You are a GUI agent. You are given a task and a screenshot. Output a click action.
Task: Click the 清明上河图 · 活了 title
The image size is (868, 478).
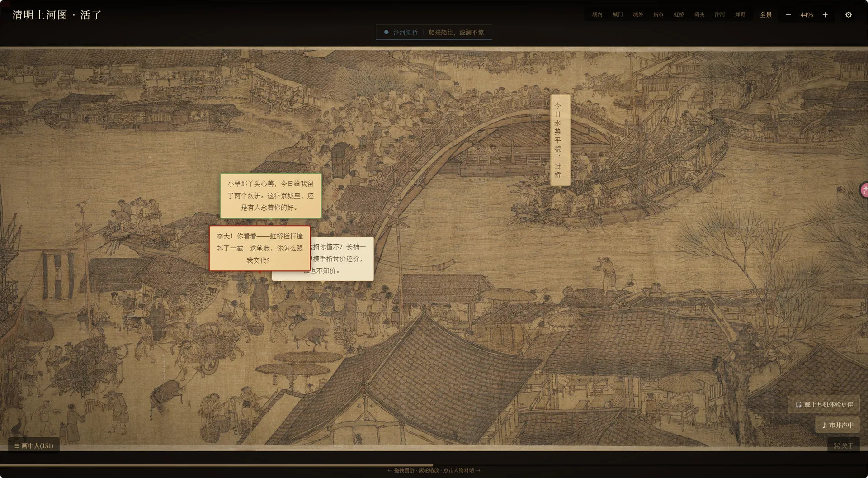57,15
